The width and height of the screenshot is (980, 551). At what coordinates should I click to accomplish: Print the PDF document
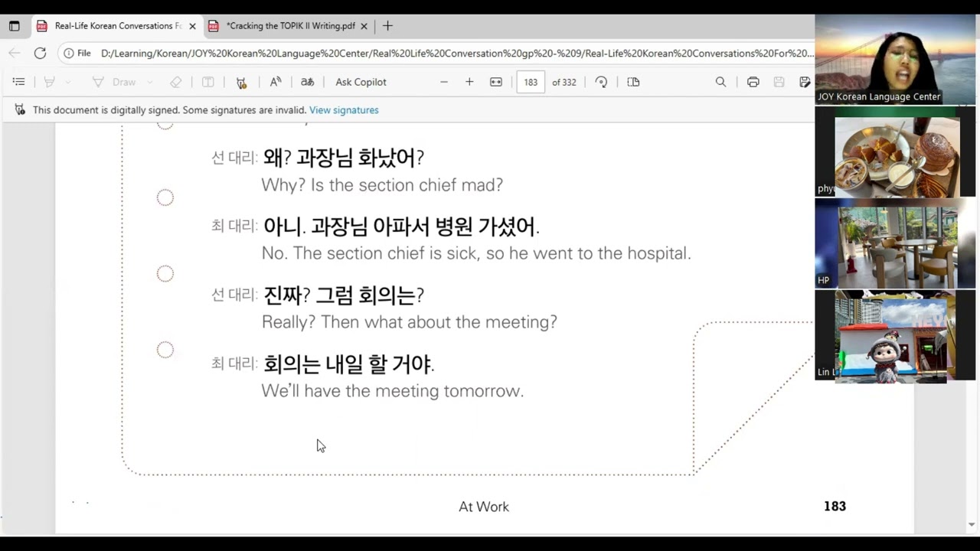(753, 82)
